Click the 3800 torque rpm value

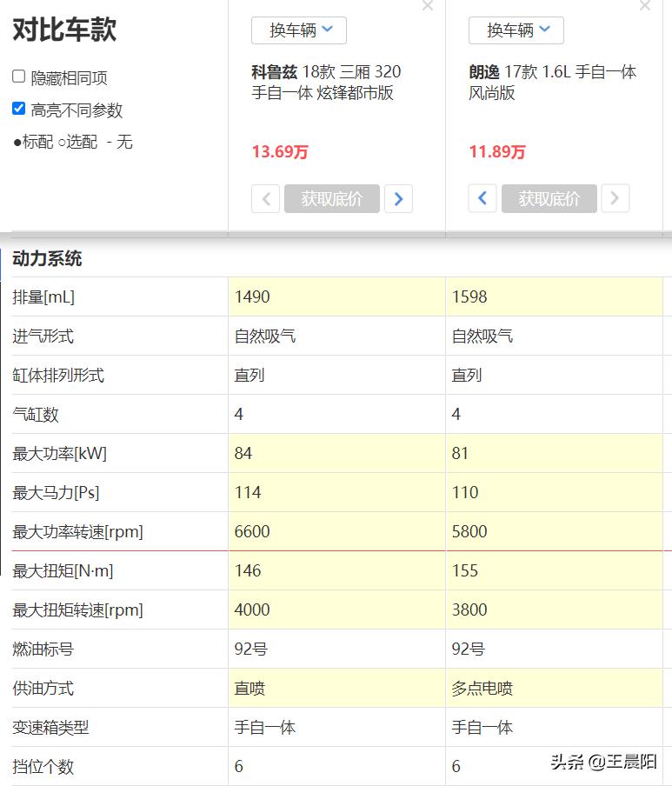tap(469, 609)
